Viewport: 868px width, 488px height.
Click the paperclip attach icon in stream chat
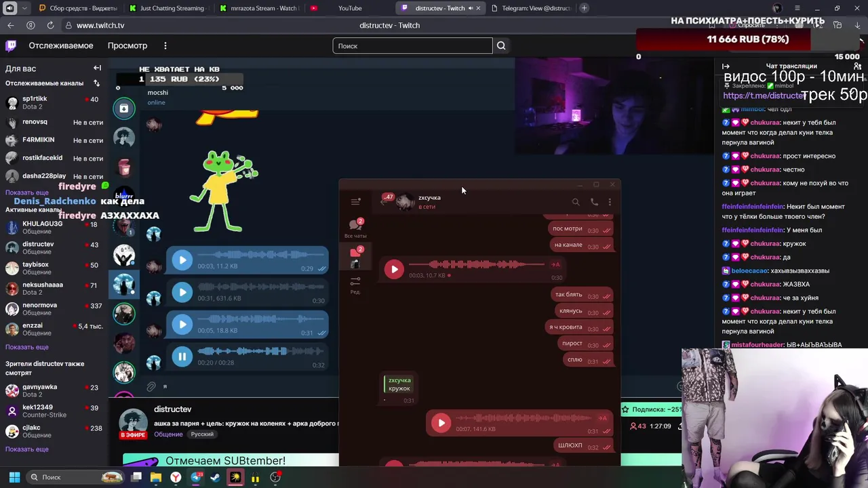[151, 386]
